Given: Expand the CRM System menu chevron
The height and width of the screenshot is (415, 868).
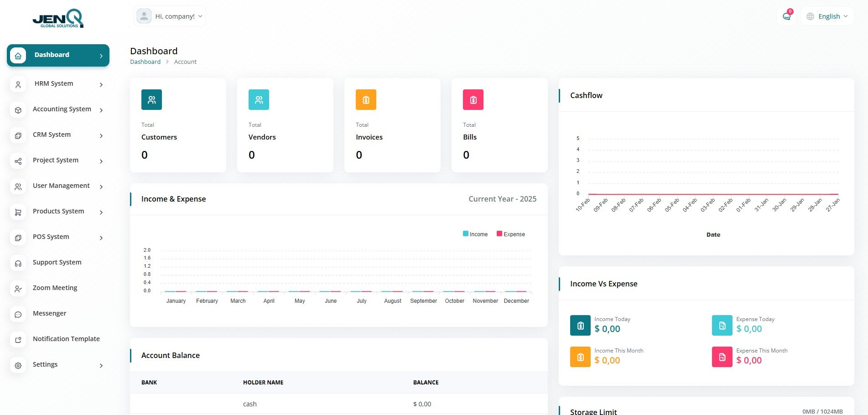Looking at the screenshot, I should [101, 136].
